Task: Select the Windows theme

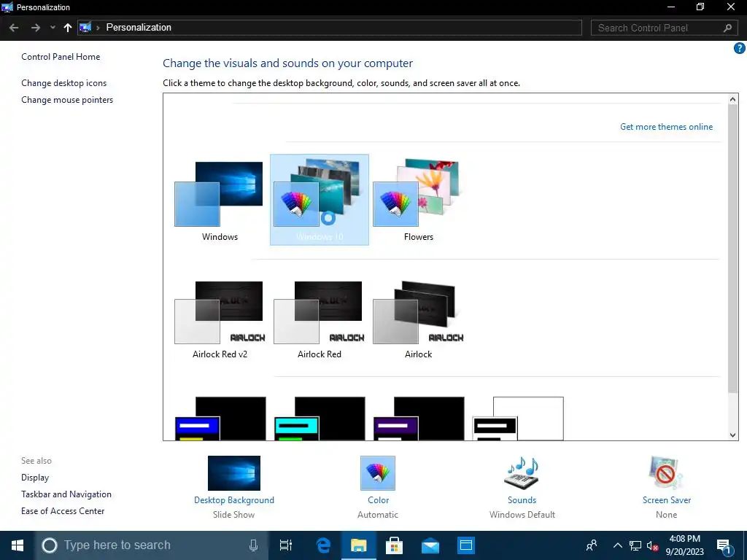Action: 220,200
